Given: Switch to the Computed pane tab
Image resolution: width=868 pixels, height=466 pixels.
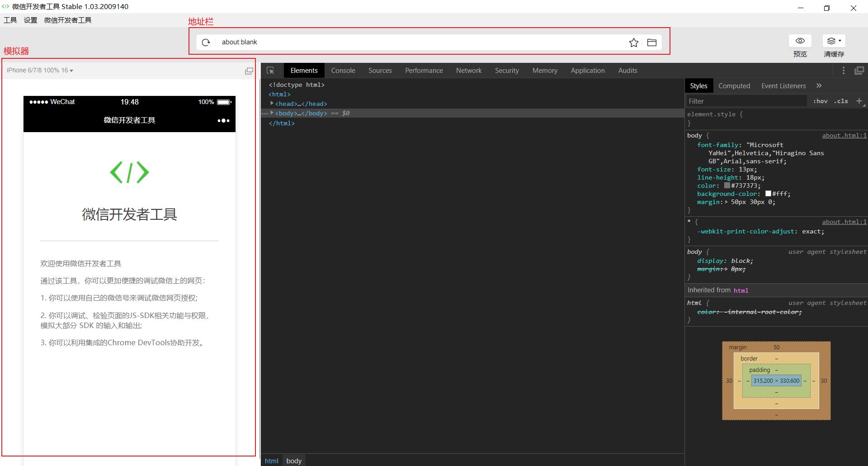Looking at the screenshot, I should (x=734, y=86).
